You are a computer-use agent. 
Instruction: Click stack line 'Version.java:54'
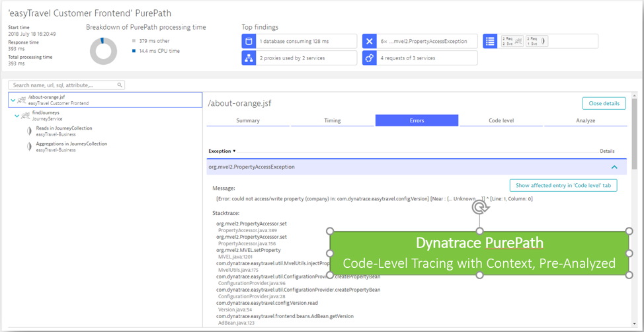pos(233,310)
